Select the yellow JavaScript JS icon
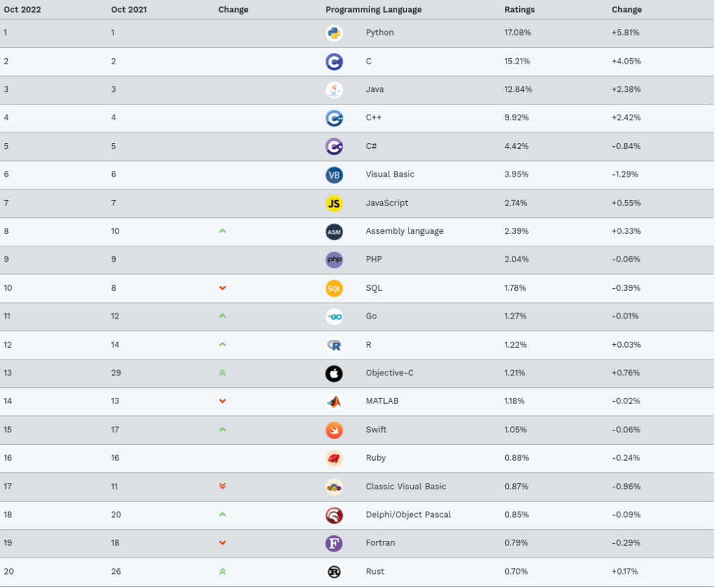This screenshot has height=588, width=715. 334,203
